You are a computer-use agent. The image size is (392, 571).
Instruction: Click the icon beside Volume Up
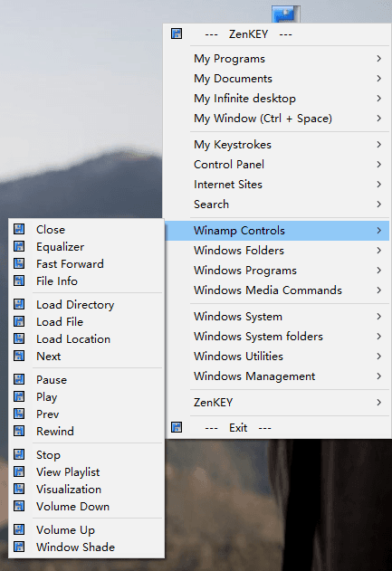point(19,529)
